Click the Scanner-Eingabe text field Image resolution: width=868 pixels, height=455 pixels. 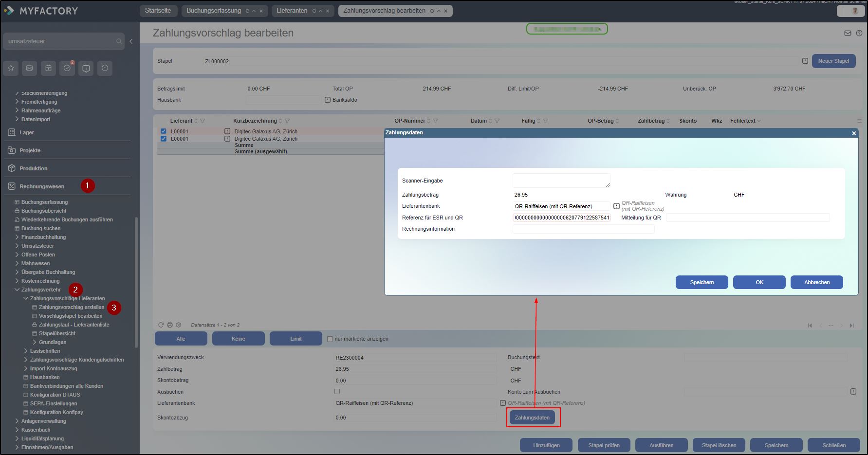click(561, 181)
